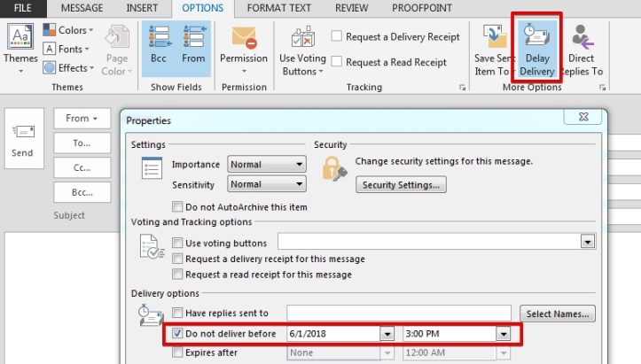Enable Use voting buttons checkbox

coord(177,243)
